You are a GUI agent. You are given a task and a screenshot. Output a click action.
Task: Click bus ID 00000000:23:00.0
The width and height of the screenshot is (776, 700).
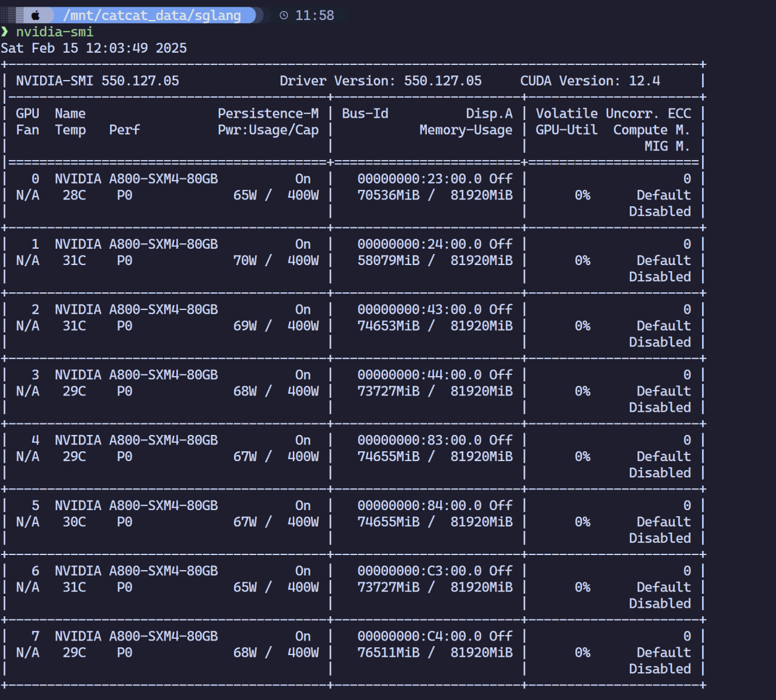pyautogui.click(x=420, y=179)
